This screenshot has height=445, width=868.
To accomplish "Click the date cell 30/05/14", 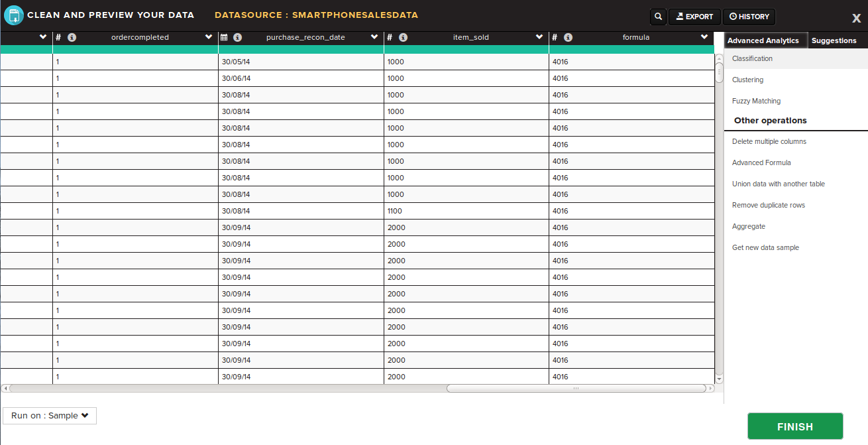I will (301, 62).
